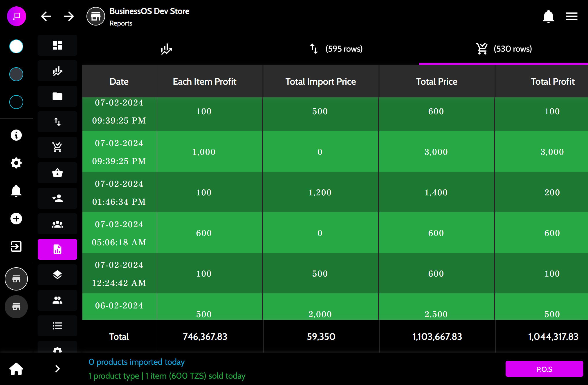588x385 pixels.
Task: Open the info circle icon
Action: pos(16,135)
